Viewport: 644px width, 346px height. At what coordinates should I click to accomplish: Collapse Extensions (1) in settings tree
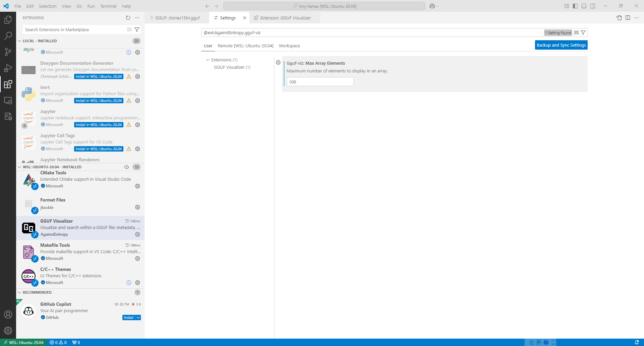click(x=207, y=60)
